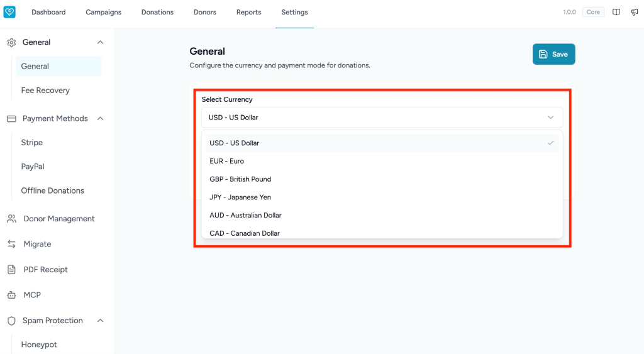Choose AUD - Australian Dollar option
The image size is (644, 354).
[x=382, y=215]
